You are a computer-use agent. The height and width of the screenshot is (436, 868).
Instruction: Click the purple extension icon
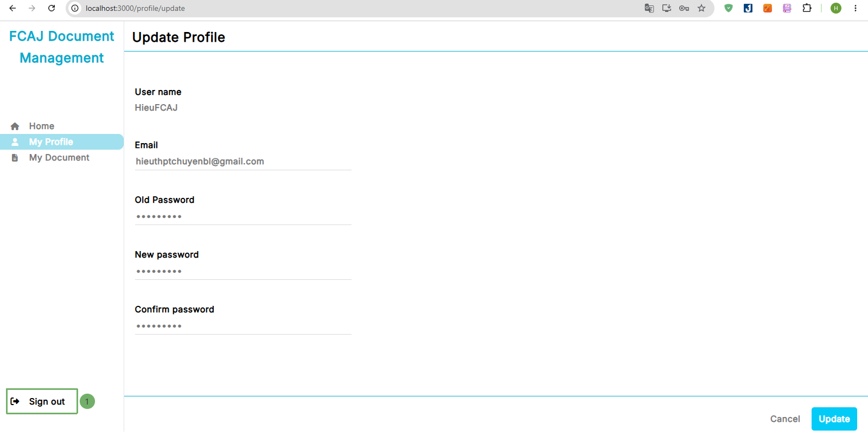pos(787,8)
